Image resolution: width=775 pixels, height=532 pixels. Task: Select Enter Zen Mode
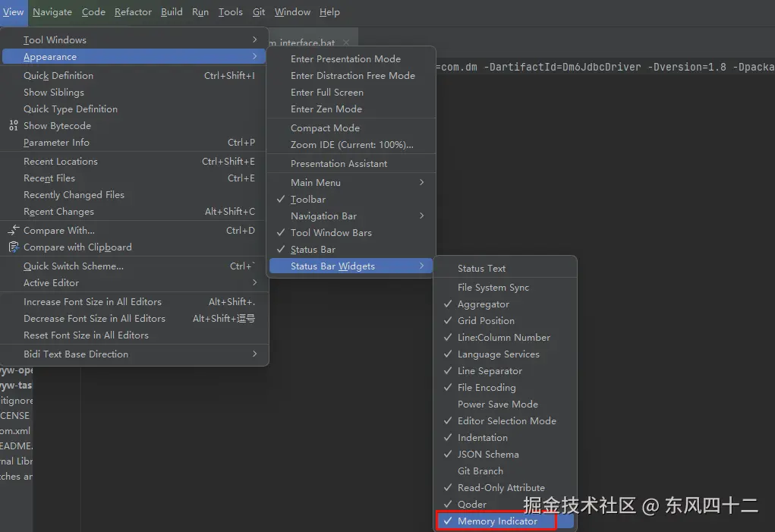click(326, 109)
